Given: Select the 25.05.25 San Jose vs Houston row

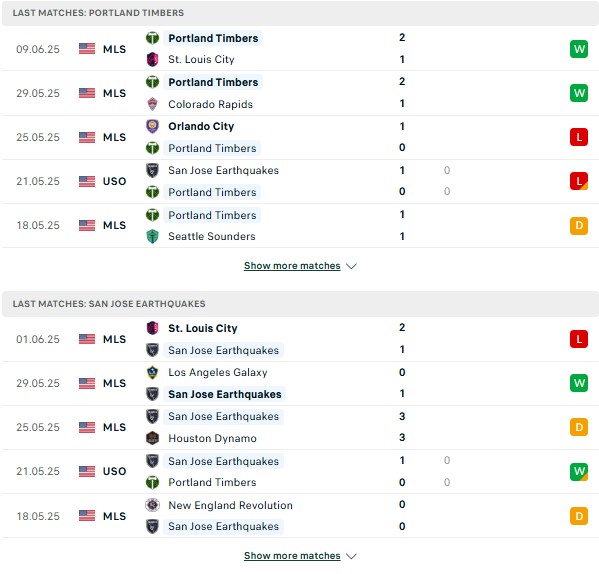Looking at the screenshot, I should 300,427.
